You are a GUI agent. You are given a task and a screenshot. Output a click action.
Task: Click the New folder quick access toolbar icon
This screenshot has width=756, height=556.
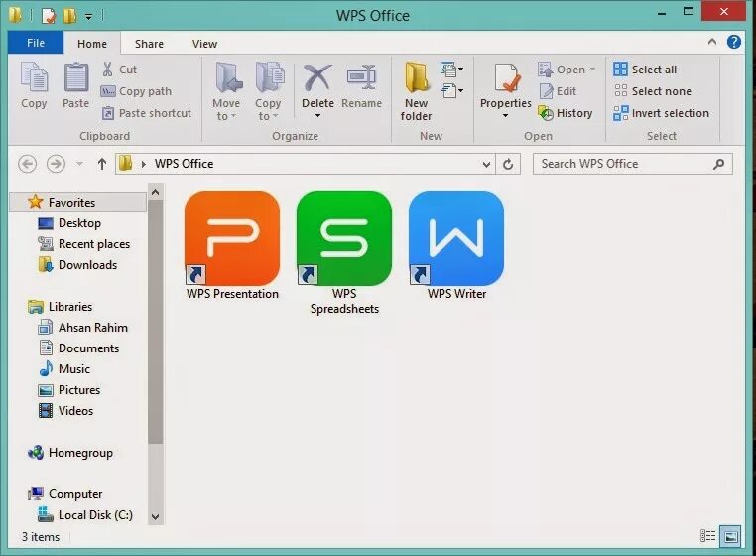69,16
